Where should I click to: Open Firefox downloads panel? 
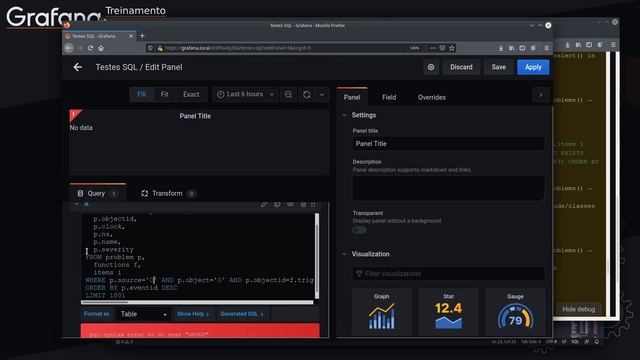click(x=501, y=48)
